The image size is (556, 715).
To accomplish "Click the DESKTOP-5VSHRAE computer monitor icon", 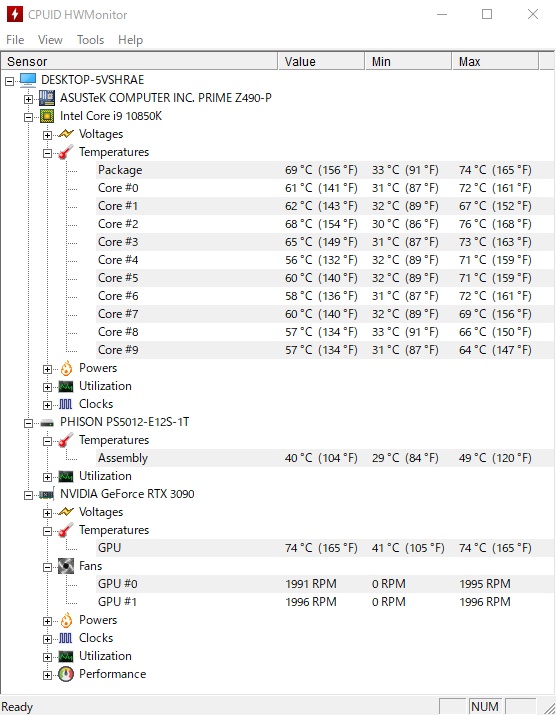I will pos(28,80).
